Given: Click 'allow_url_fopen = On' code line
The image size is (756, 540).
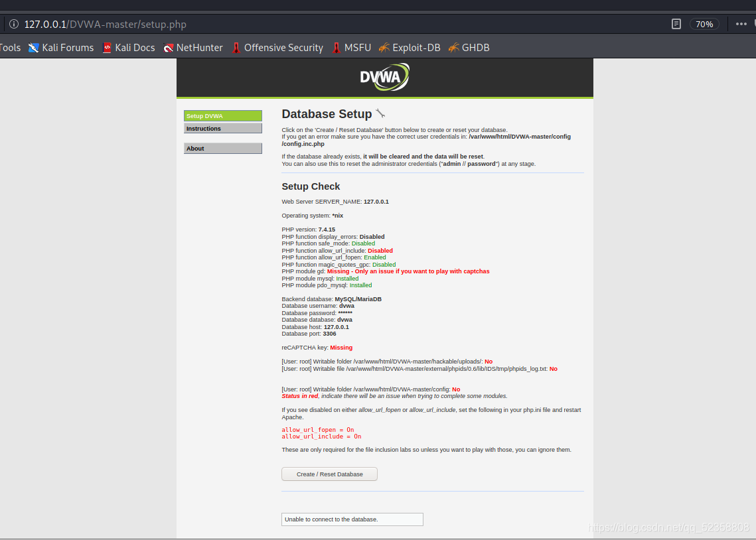Looking at the screenshot, I should [x=318, y=430].
